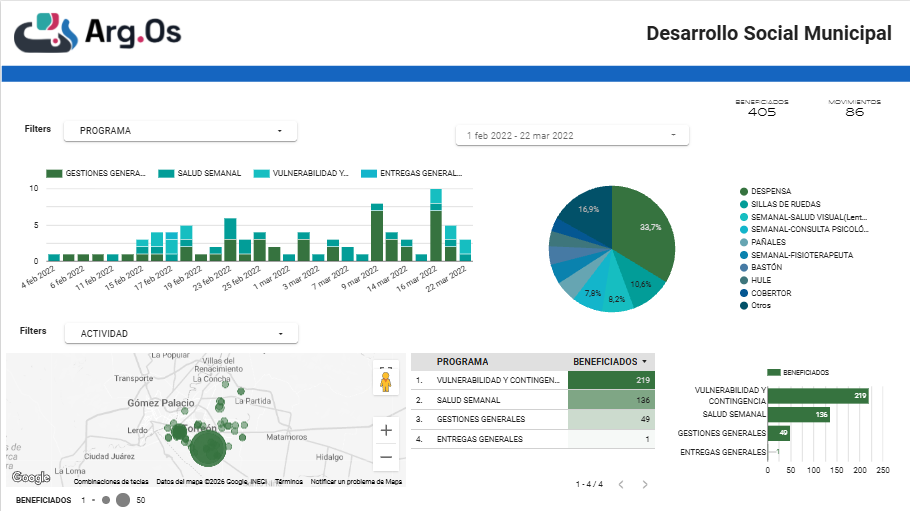Toggle SEMANAL-CONSULTA PSICOLÓ legend entry

point(804,229)
